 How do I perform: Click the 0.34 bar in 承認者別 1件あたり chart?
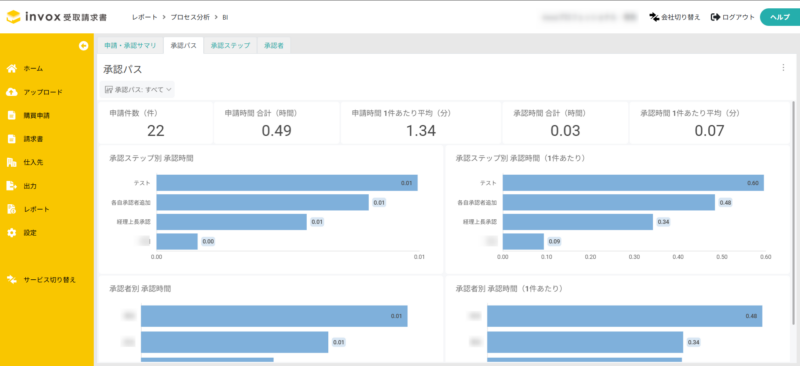tap(585, 342)
